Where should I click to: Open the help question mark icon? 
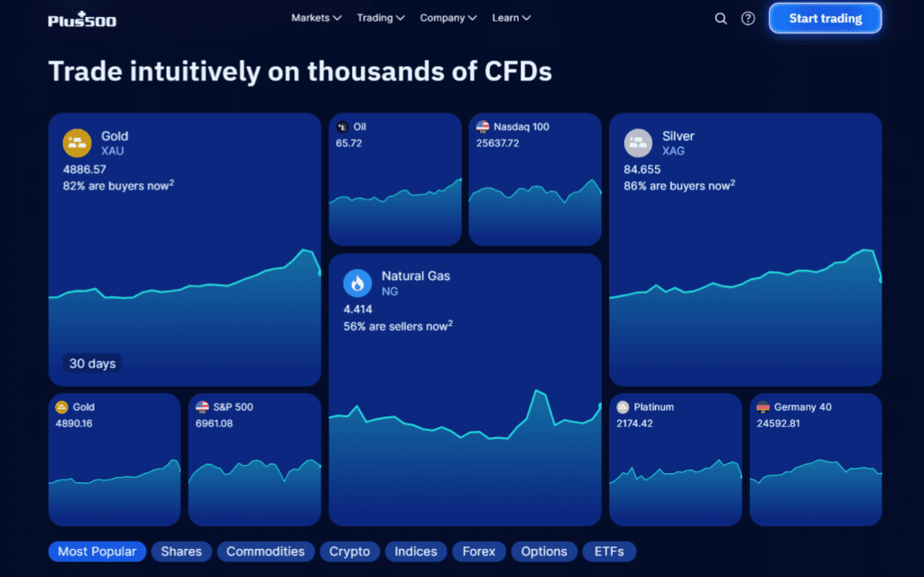pyautogui.click(x=748, y=18)
